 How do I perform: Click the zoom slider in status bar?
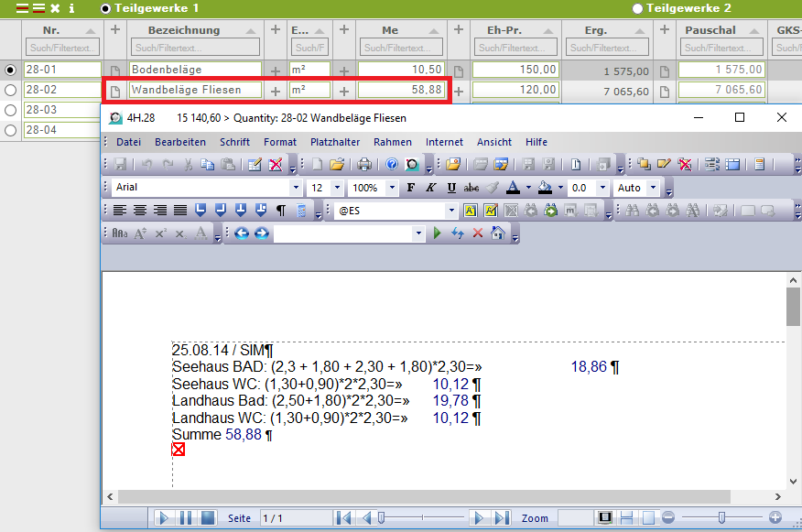coord(721,518)
